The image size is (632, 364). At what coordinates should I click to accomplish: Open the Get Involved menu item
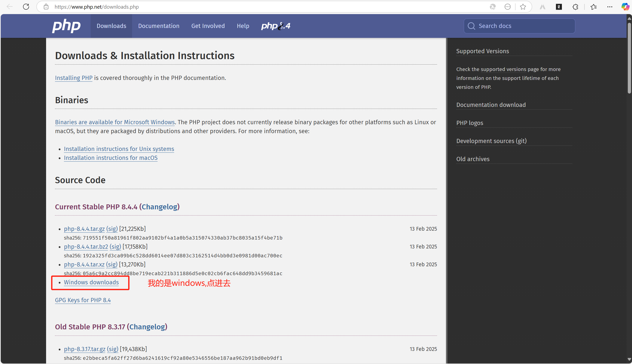pyautogui.click(x=208, y=26)
